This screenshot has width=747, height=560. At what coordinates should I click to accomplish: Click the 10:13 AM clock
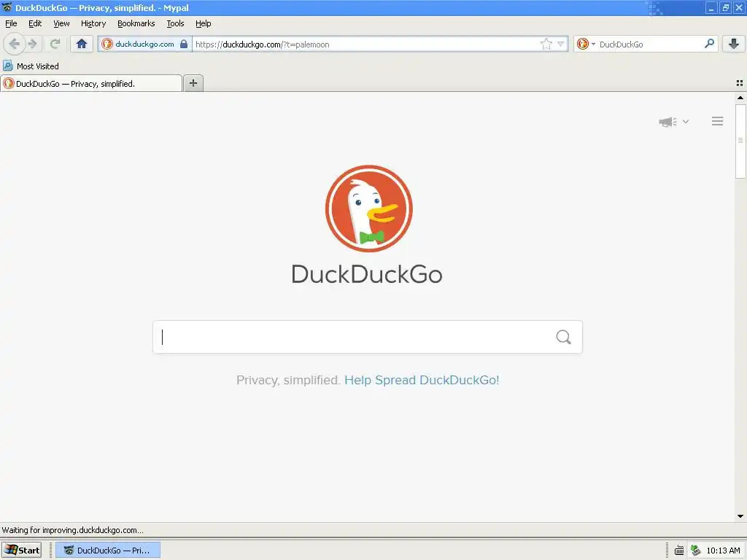point(723,551)
